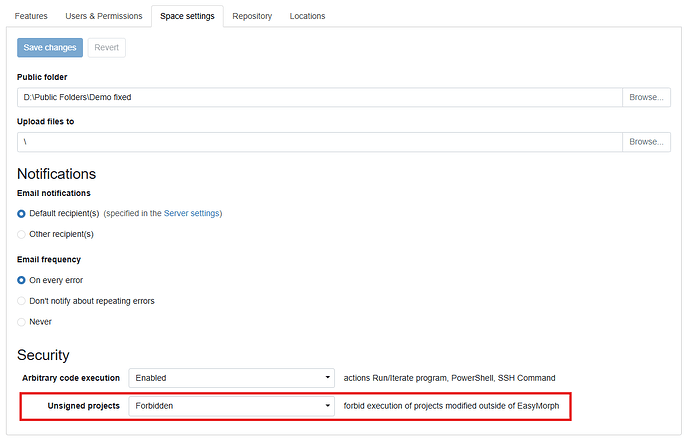Viewport: 690px width, 440px height.
Task: Go to the Locations tab
Action: (x=307, y=16)
